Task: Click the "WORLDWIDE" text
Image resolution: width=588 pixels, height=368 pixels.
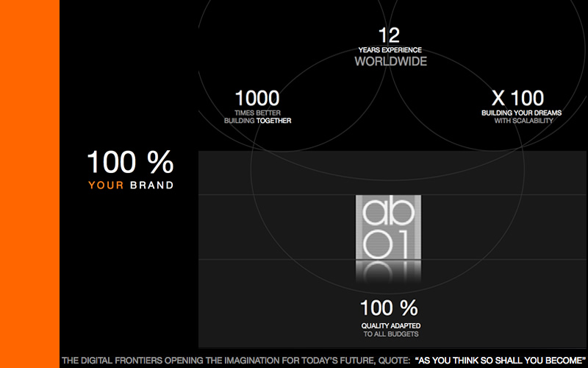Action: coord(391,62)
